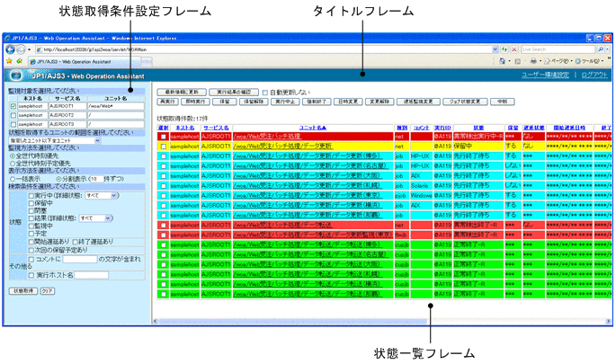Check the AJSROOT3 monitoring target checkbox
Image resolution: width=616 pixels, height=364 pixels.
13,124
